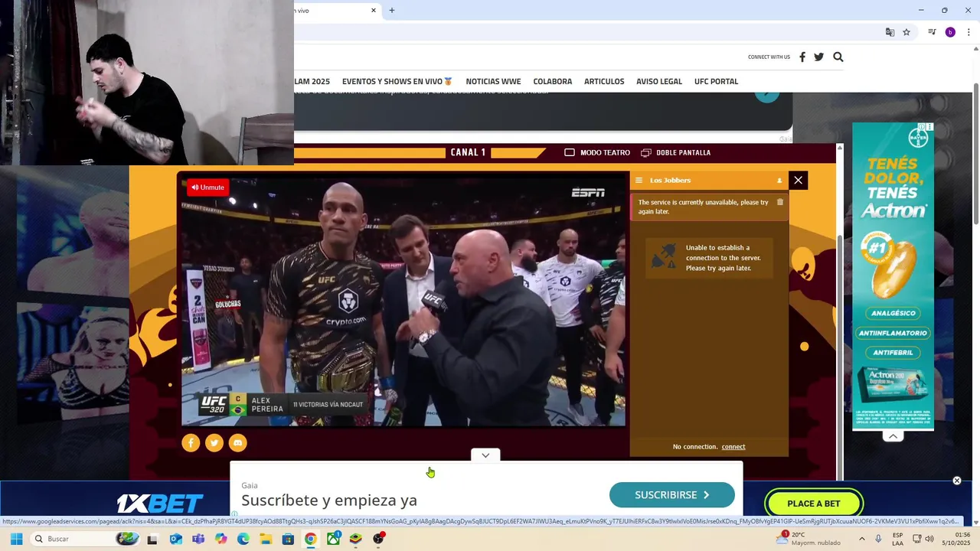Open the chat users icon
Viewport: 980px width, 551px height.
click(x=779, y=181)
